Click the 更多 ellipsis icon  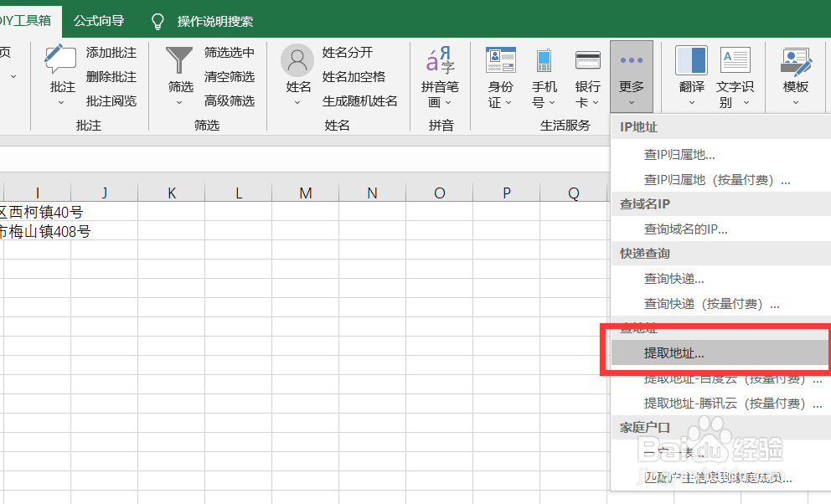click(x=632, y=60)
